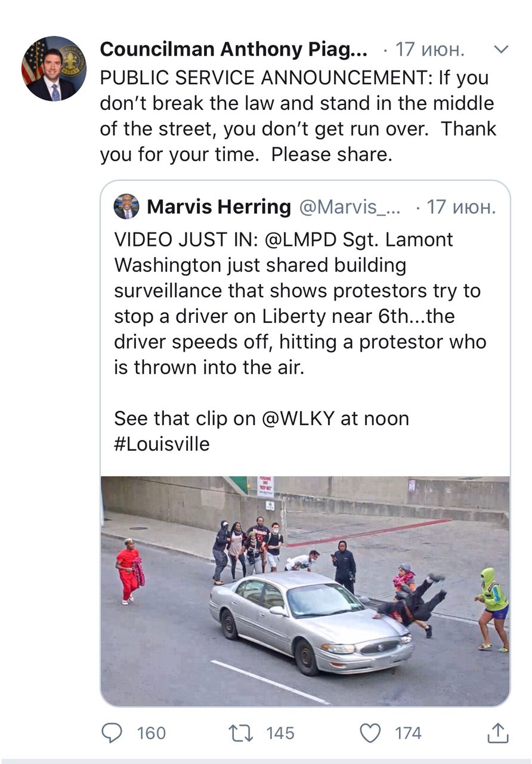This screenshot has height=764, width=532.
Task: Click the quoted tweet's 17 июн. timestamp
Action: tap(461, 207)
